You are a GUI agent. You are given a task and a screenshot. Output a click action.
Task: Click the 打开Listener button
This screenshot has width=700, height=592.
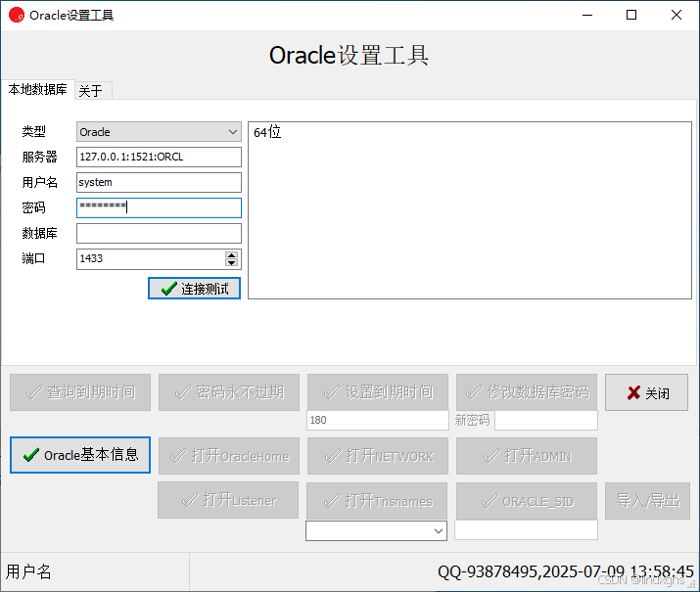click(228, 500)
